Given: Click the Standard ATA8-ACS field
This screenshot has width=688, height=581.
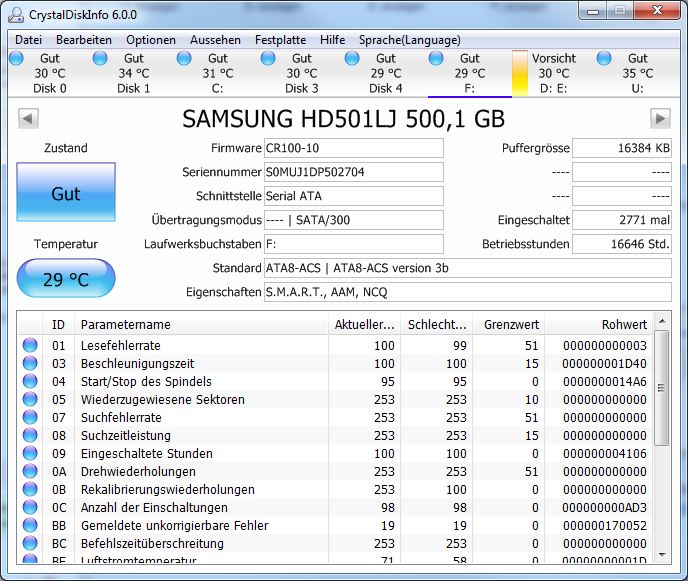Looking at the screenshot, I should point(468,268).
